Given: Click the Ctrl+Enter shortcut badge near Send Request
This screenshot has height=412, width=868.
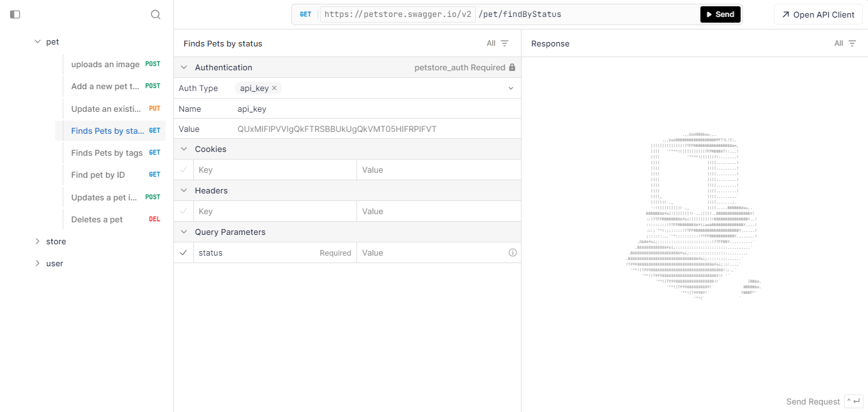Looking at the screenshot, I should coord(853,401).
